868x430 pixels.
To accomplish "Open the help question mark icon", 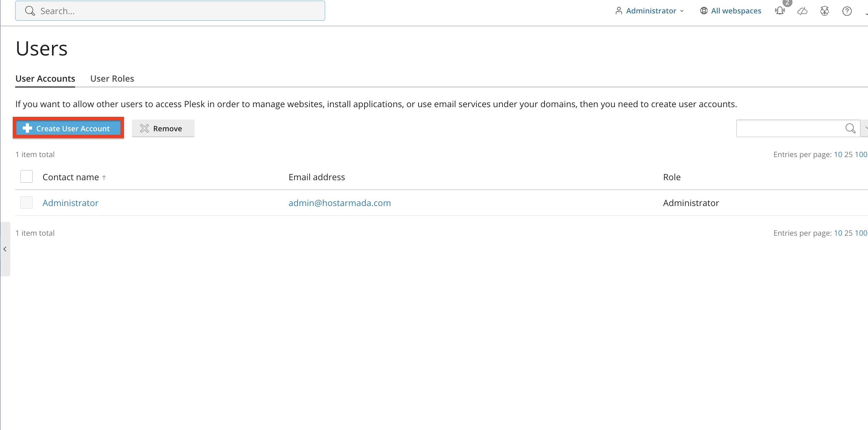I will pos(847,11).
